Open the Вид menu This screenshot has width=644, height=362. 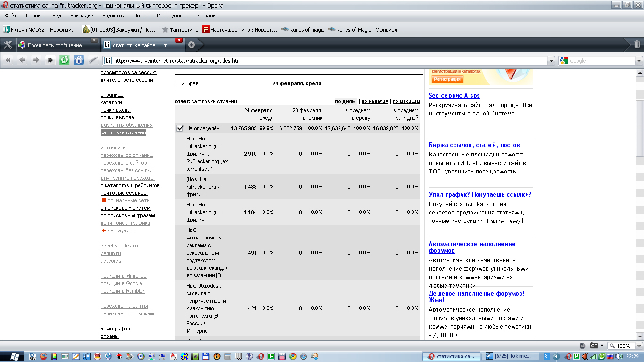(57, 16)
